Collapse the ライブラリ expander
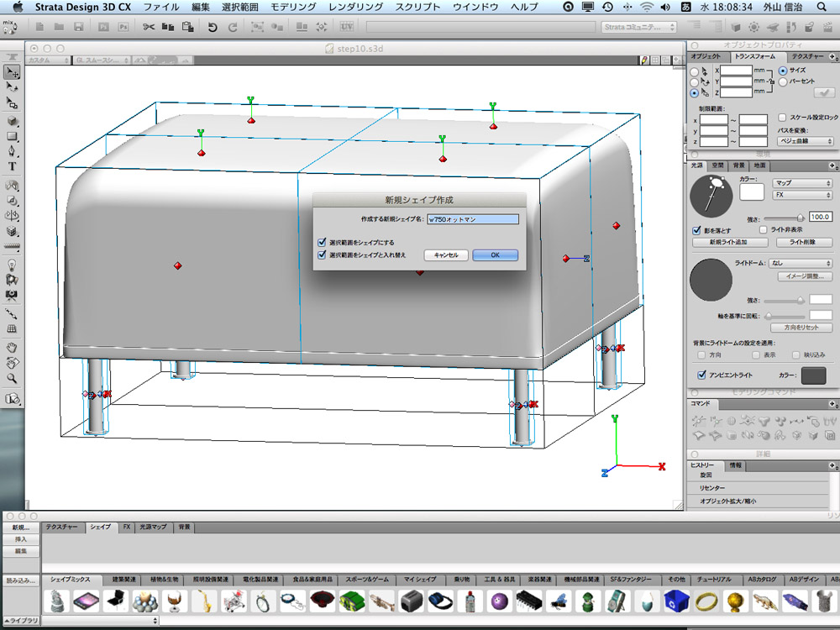This screenshot has height=630, width=840. [20, 621]
